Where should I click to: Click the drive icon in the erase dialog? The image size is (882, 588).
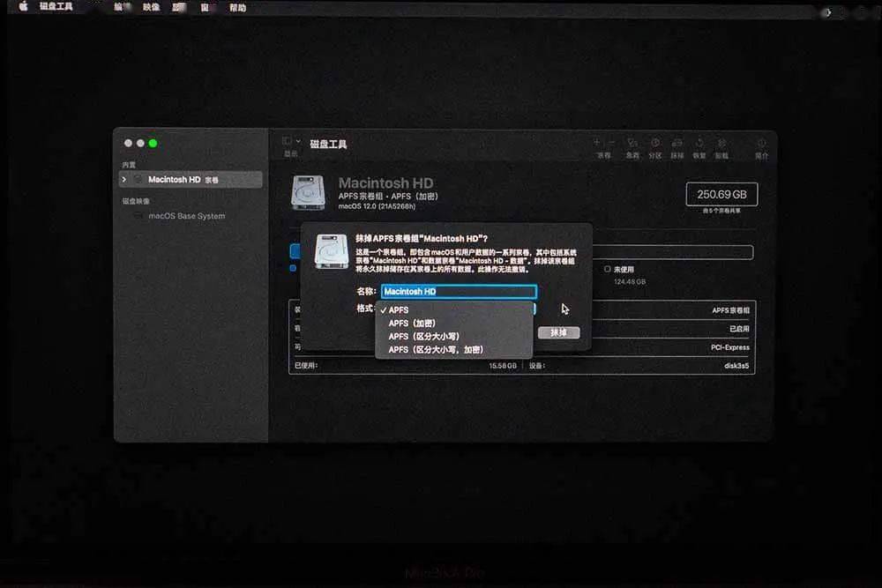click(332, 251)
